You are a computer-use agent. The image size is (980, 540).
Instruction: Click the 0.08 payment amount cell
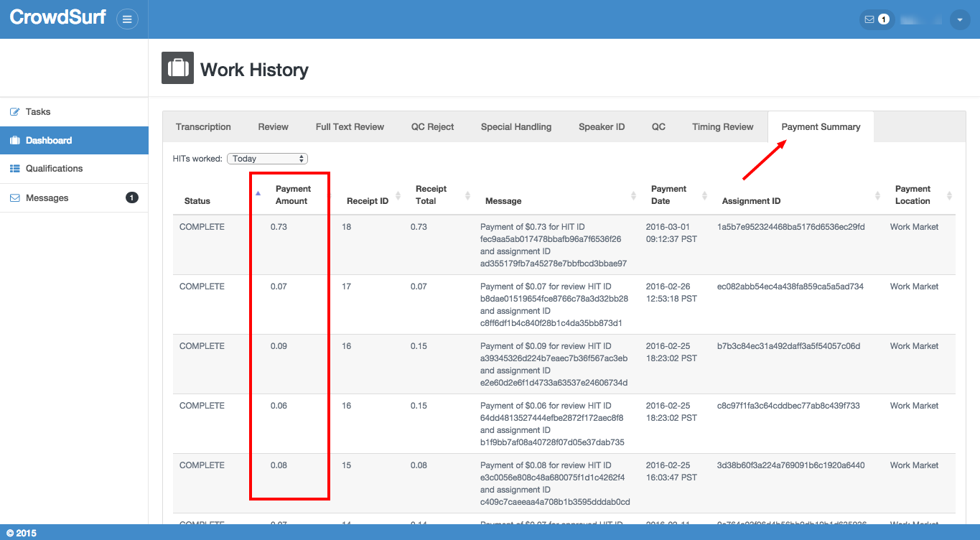(279, 465)
